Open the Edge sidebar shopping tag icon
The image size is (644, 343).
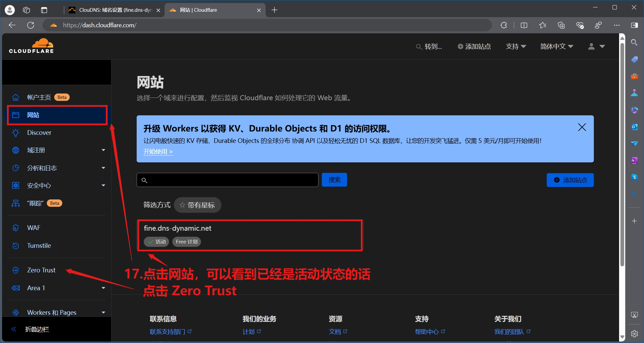tap(634, 60)
